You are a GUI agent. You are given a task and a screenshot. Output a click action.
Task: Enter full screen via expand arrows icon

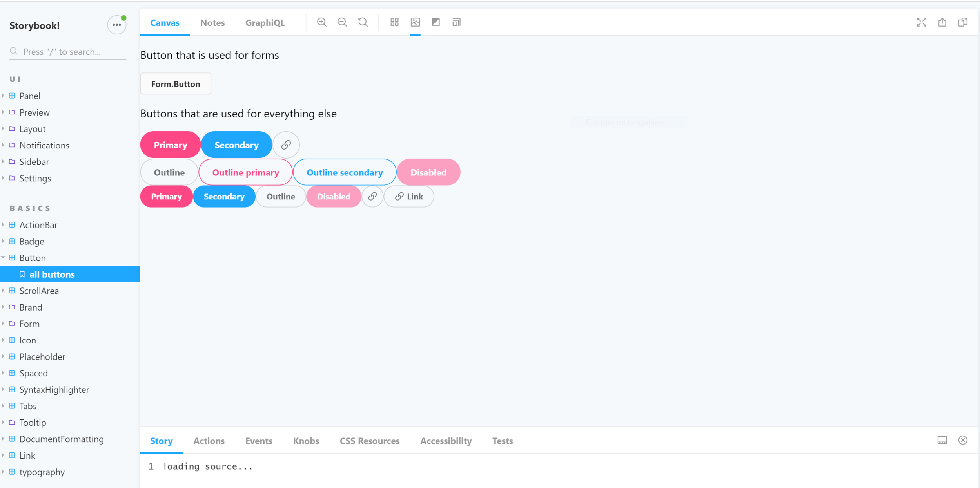[921, 22]
